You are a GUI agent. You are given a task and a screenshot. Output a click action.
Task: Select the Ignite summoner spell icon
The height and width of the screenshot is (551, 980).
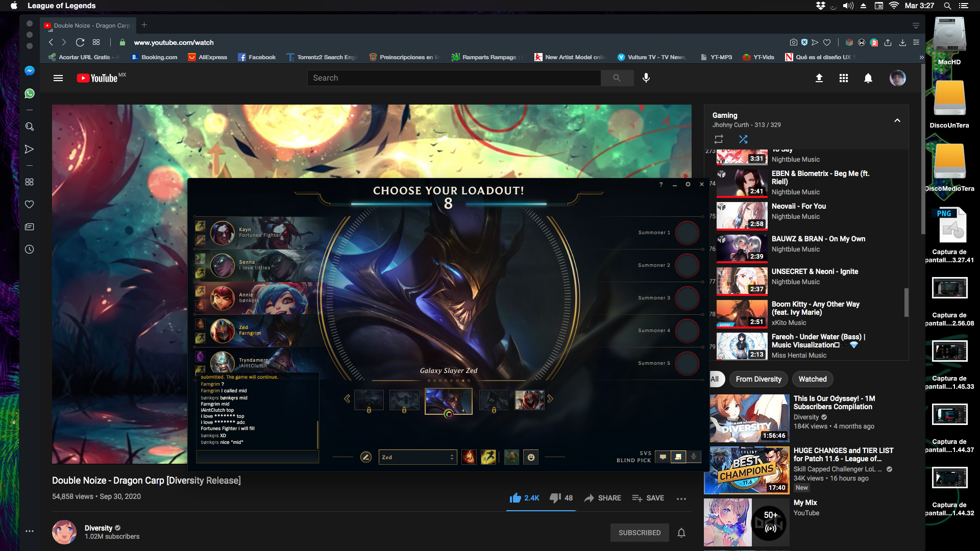click(469, 457)
